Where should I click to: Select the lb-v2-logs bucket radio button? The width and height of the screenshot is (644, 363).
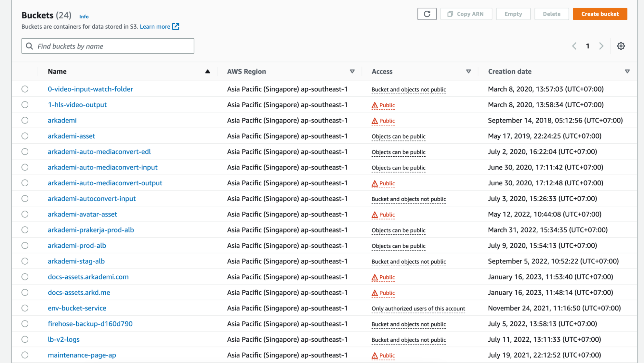click(x=25, y=339)
